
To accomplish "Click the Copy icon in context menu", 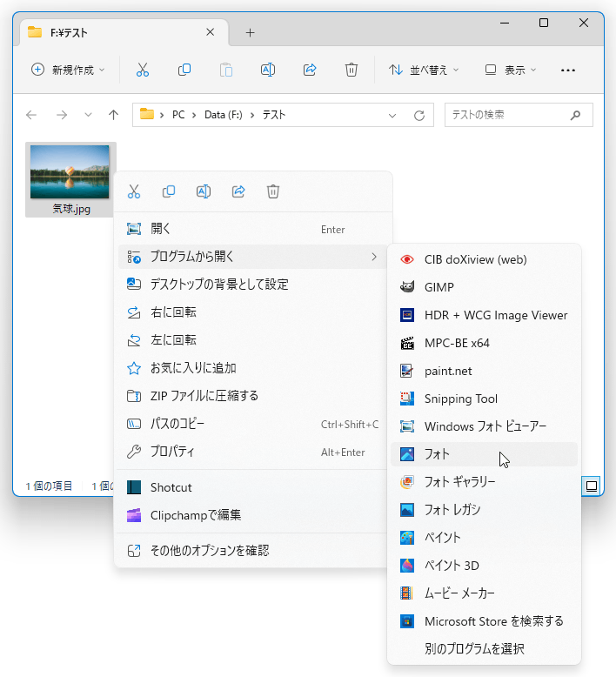I will click(x=169, y=191).
